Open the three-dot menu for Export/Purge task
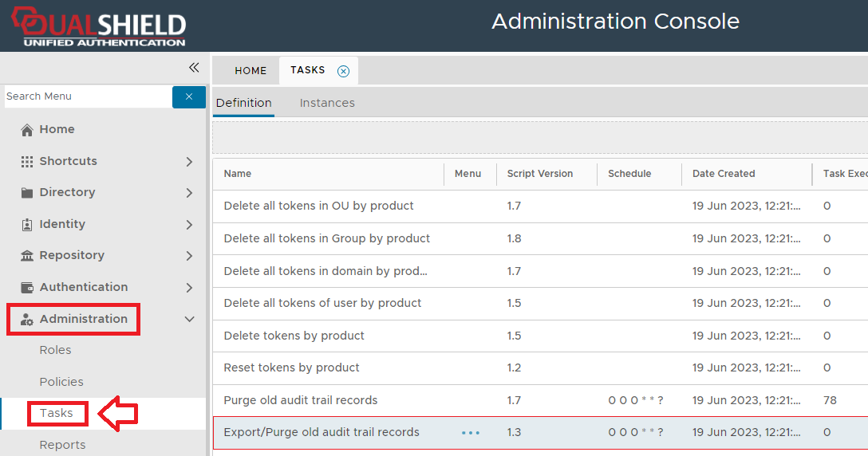 [471, 433]
